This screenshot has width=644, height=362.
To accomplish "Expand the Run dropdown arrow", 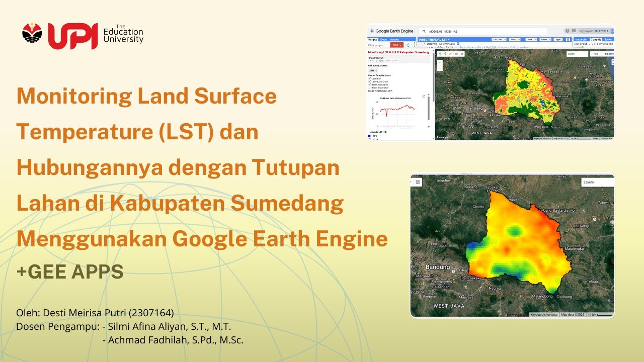I will coord(536,40).
